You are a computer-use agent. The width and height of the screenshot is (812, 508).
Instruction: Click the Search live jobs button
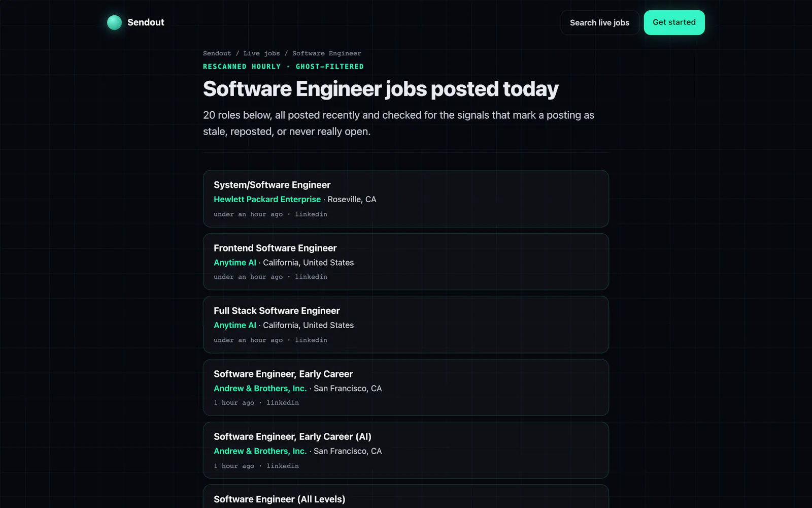coord(599,22)
